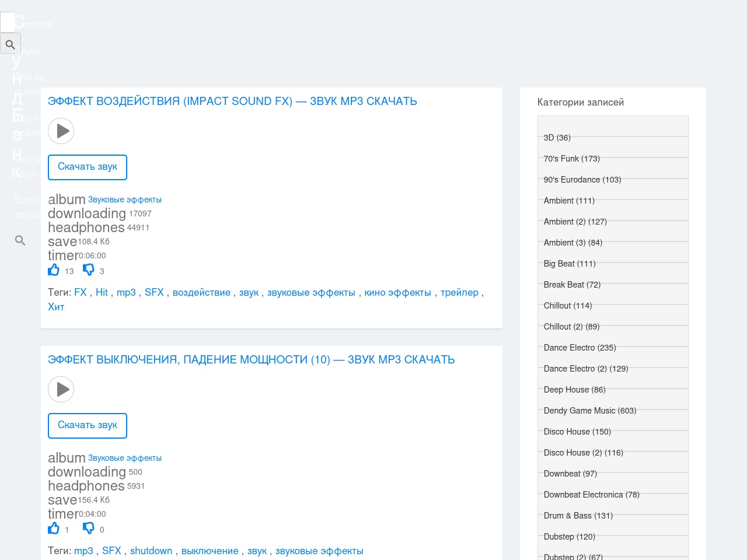
Task: Select the Downbeat (97) category
Action: coord(570,474)
